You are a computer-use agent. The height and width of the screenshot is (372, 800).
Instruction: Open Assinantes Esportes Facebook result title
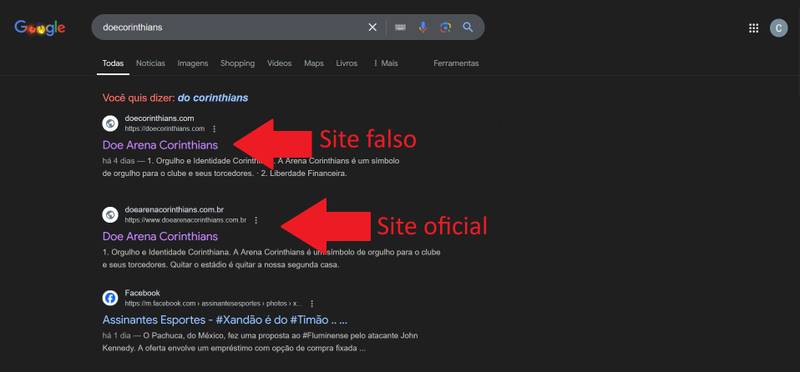tap(225, 320)
